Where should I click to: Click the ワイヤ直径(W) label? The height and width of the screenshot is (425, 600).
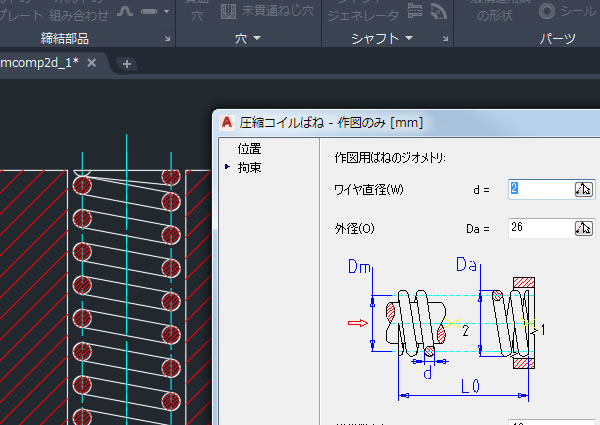pos(369,190)
